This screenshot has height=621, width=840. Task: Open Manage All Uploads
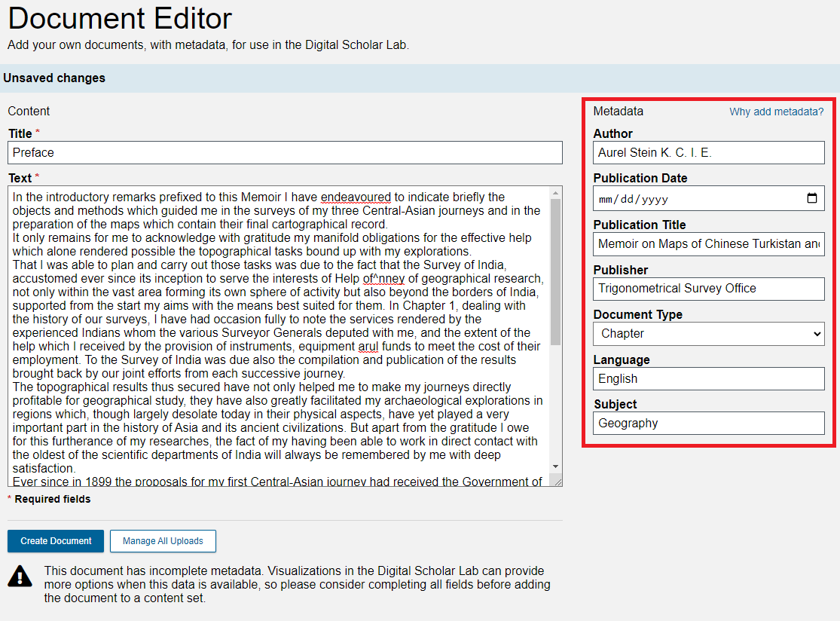coord(163,541)
